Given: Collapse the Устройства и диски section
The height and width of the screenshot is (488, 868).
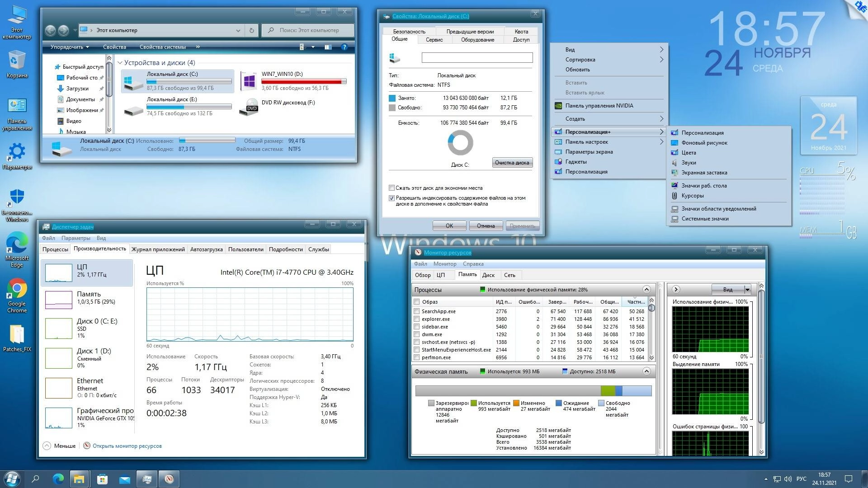Looking at the screenshot, I should coord(120,63).
